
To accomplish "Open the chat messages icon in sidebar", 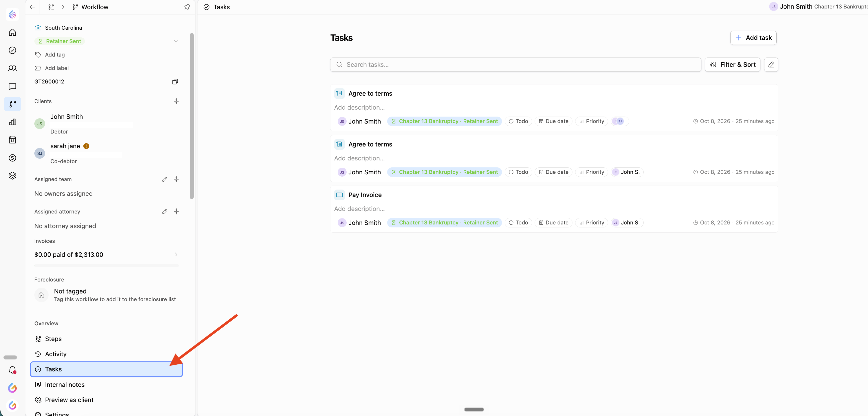I will click(12, 87).
